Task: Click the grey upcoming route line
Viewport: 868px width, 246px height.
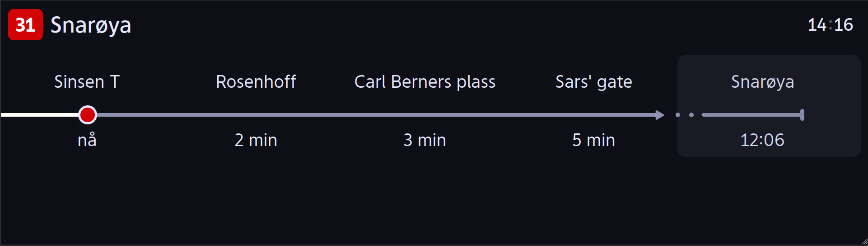Action: coord(376,115)
